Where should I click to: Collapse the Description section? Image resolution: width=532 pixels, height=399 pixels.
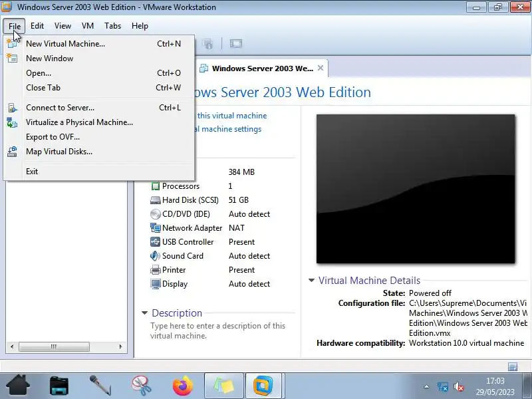tap(144, 313)
